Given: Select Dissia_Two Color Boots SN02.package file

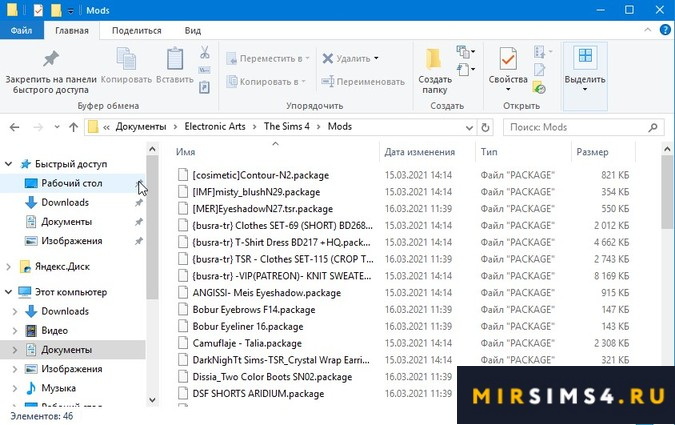Looking at the screenshot, I should click(x=272, y=377).
